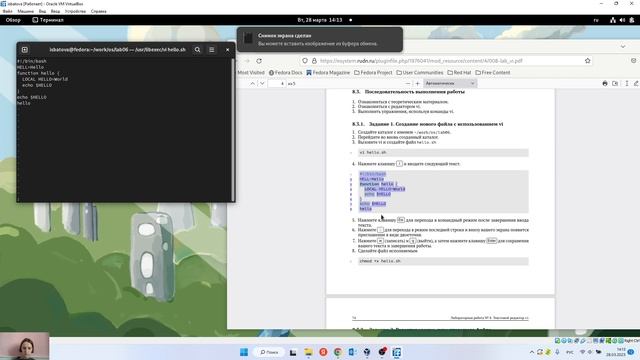
Task: Bookmark this page with the star
Action: pos(588,61)
